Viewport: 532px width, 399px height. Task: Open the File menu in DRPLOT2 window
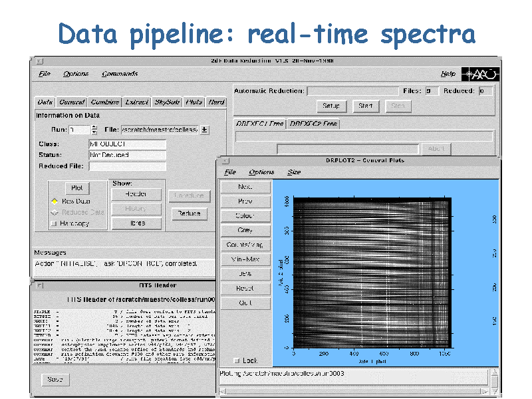[x=230, y=172]
